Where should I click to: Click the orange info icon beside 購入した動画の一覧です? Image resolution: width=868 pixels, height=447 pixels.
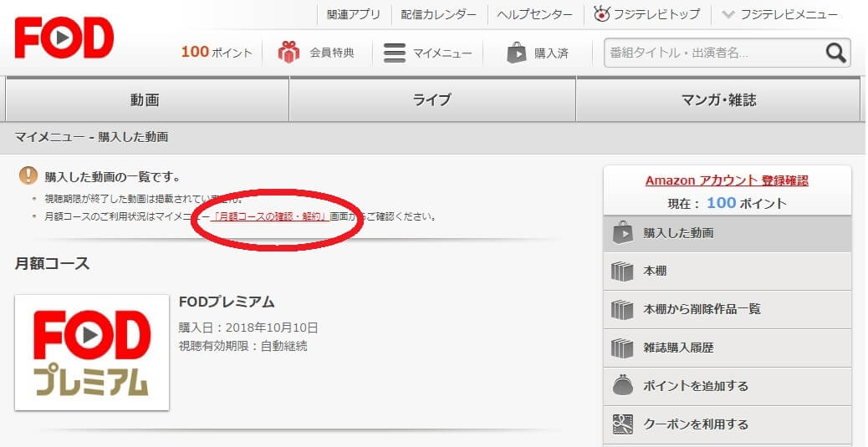28,176
